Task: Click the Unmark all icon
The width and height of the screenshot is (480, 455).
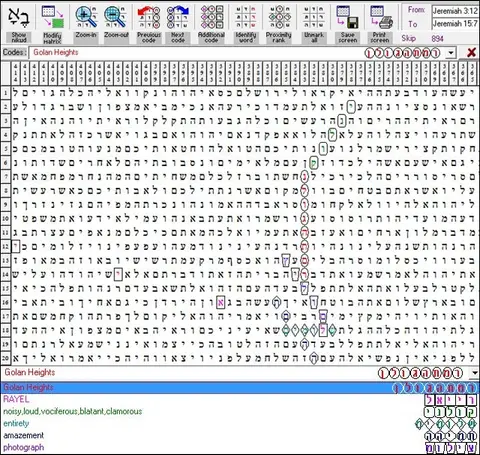Action: 314,17
